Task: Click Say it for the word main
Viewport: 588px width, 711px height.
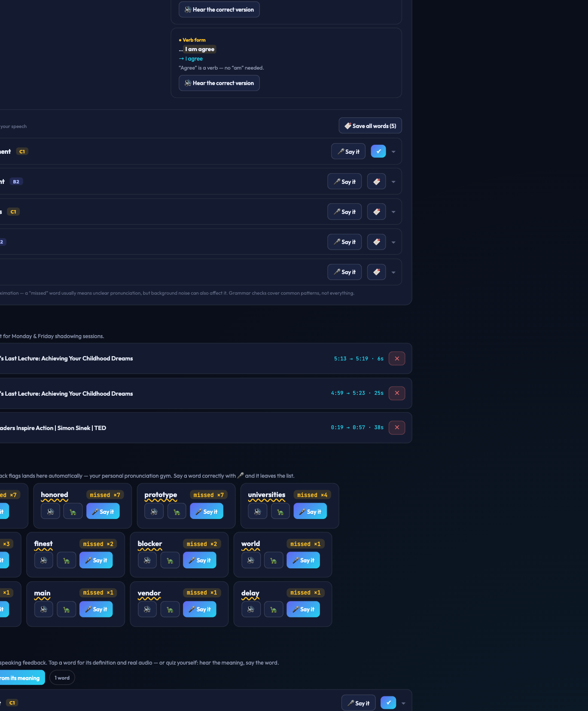Action: pyautogui.click(x=96, y=609)
